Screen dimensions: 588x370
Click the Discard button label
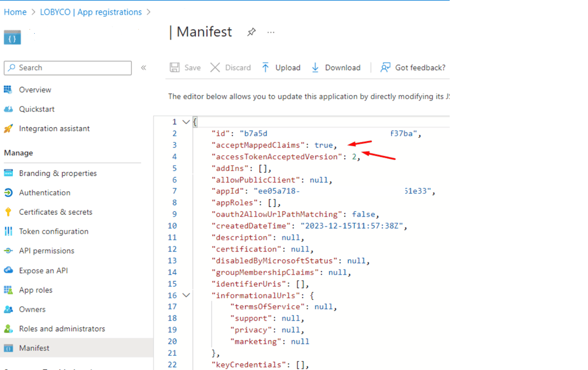coord(238,67)
